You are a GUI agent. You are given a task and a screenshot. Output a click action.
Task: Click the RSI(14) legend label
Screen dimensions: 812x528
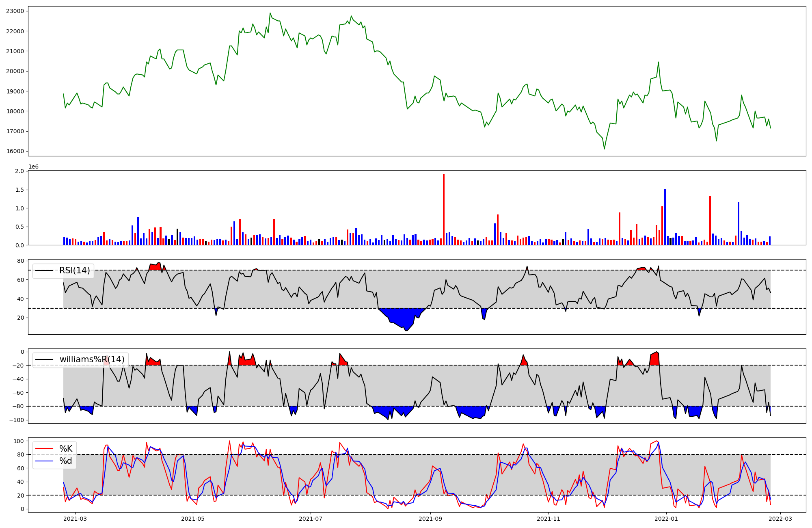coord(75,270)
